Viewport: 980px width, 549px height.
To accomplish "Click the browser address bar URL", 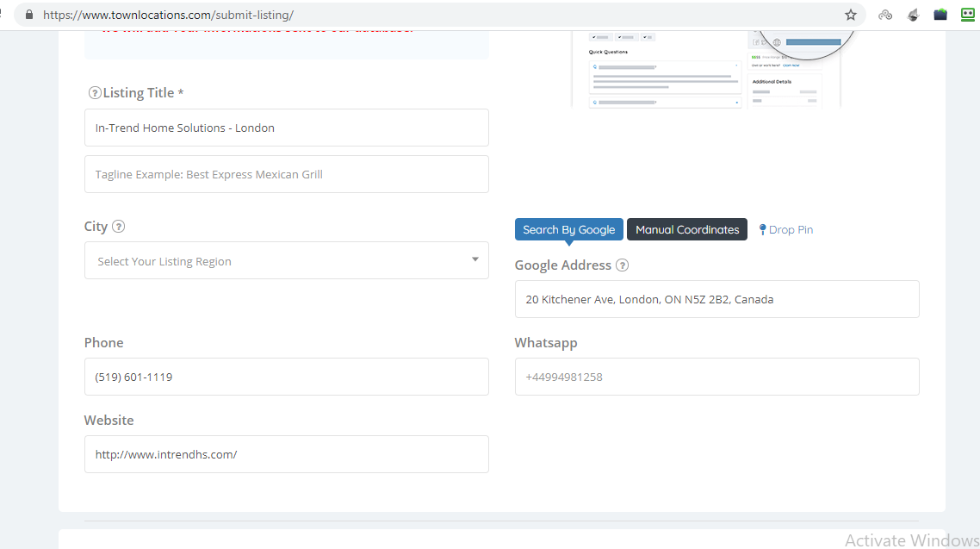I will coord(168,15).
